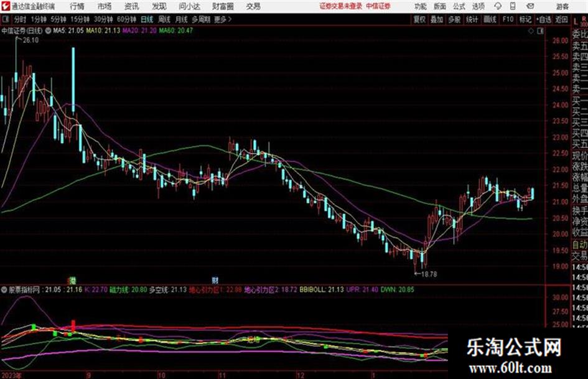
Task: Click the MA10: 21.13 value label
Action: pos(103,30)
